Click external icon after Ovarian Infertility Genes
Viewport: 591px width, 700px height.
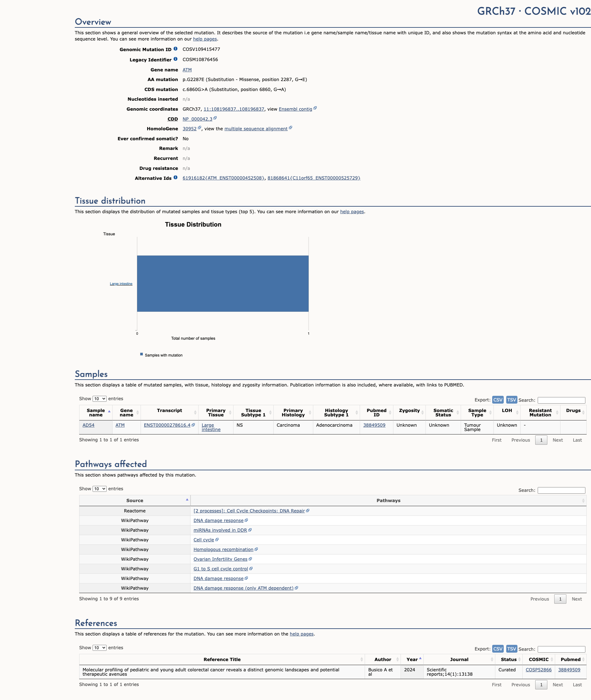click(x=250, y=559)
